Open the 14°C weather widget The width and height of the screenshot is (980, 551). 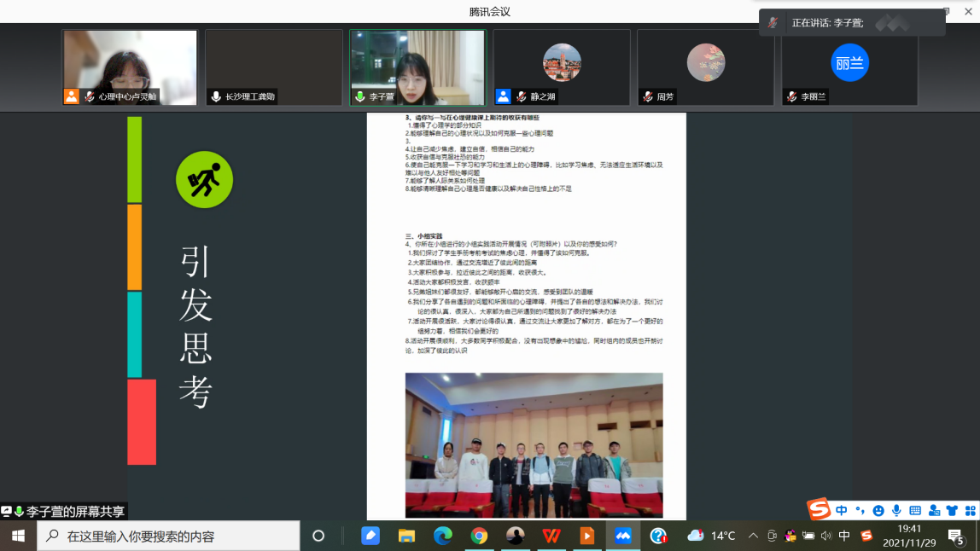pyautogui.click(x=712, y=536)
